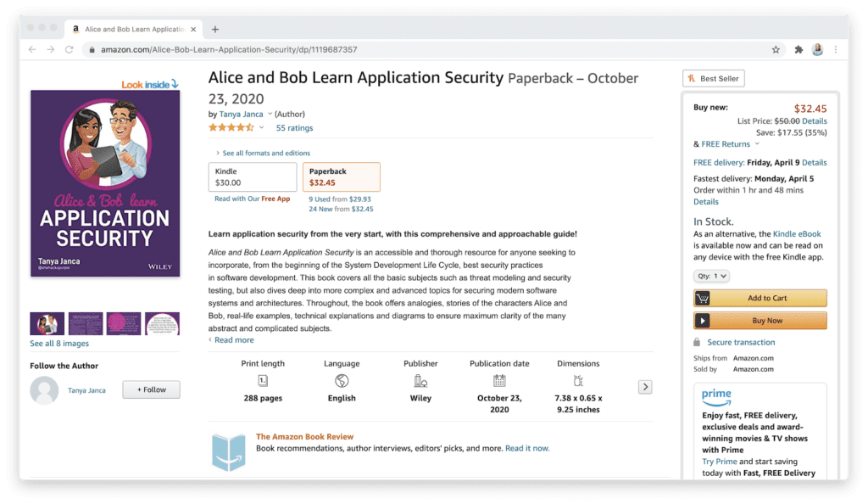Screen dimensions: 868x504
Task: Open a new browser tab
Action: point(215,30)
